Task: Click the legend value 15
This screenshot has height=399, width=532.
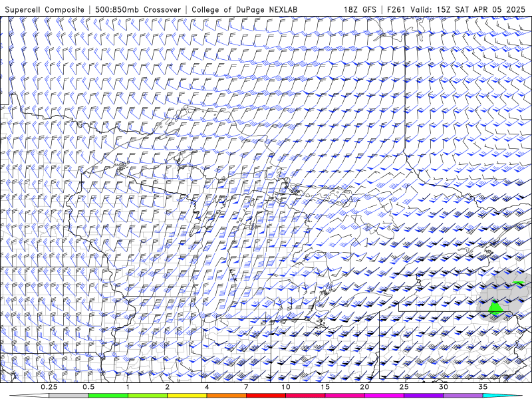Action: [x=325, y=387]
